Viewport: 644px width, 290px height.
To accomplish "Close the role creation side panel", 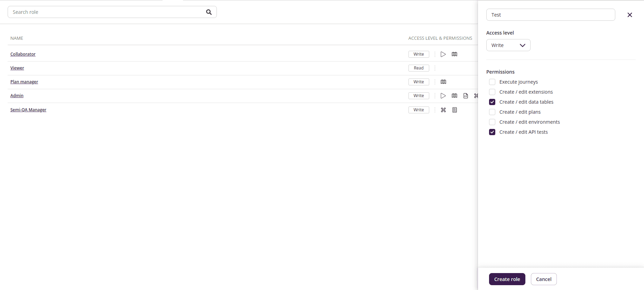I will (629, 15).
